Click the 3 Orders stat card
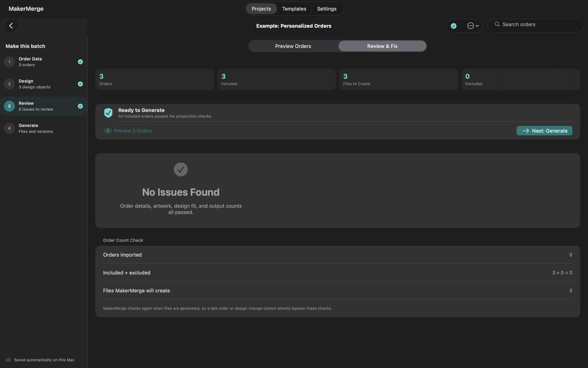The image size is (588, 368). (x=155, y=79)
